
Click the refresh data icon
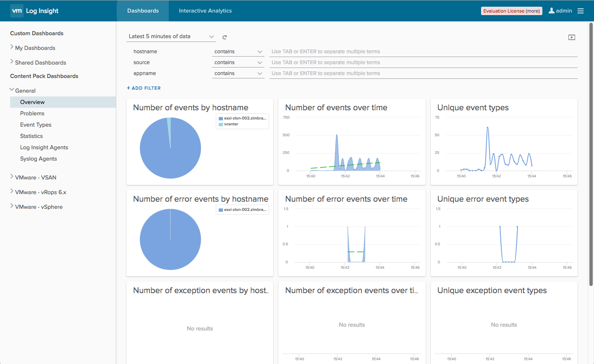point(225,37)
